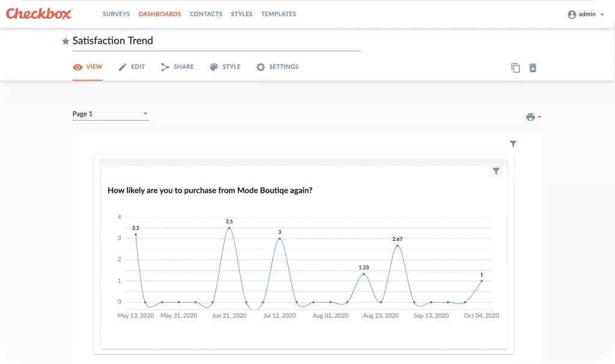This screenshot has width=615, height=364.
Task: Switch to the SHARE tab label
Action: tap(184, 67)
